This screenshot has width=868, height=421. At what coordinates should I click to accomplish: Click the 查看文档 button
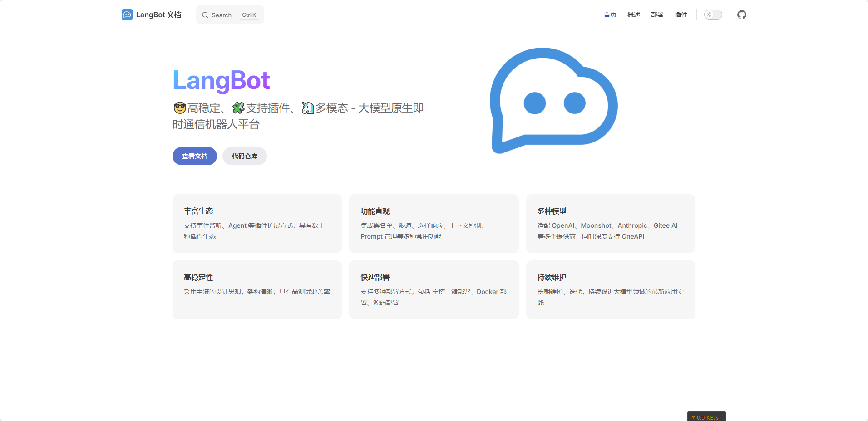(194, 156)
